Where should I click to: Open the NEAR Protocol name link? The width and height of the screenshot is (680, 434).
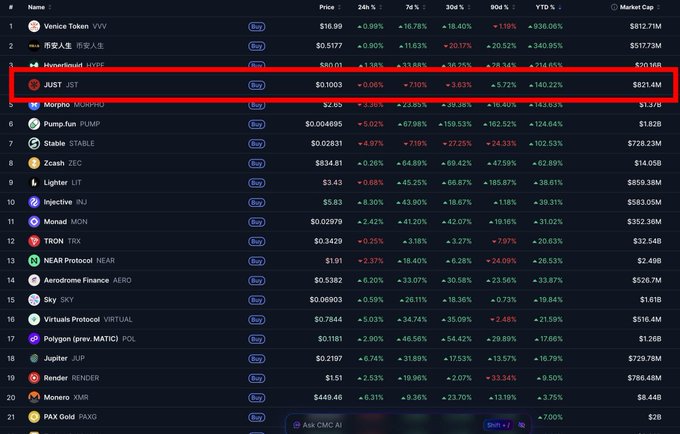(79, 261)
